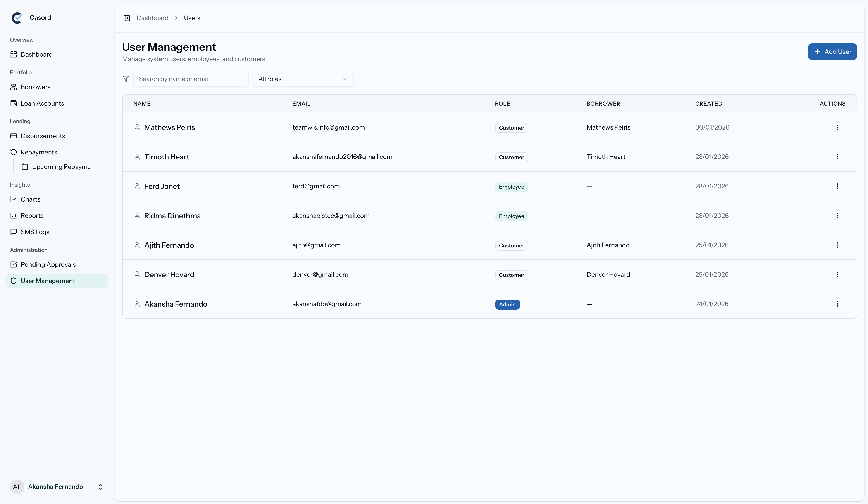Click the Add User button
Screen dimensions: 868x504
click(x=832, y=52)
